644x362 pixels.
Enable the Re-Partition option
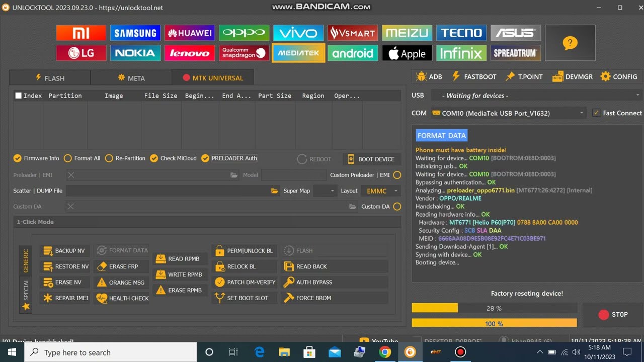(x=125, y=158)
